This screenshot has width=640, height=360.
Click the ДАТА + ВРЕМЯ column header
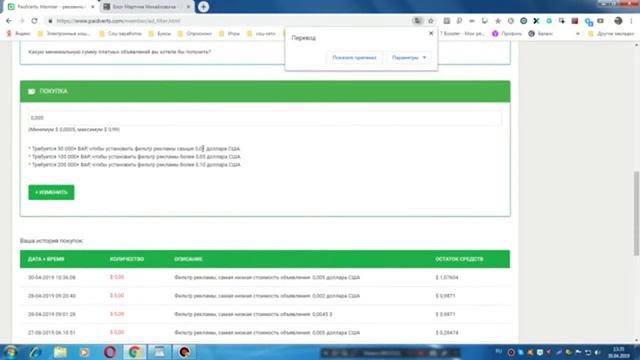[x=46, y=259]
